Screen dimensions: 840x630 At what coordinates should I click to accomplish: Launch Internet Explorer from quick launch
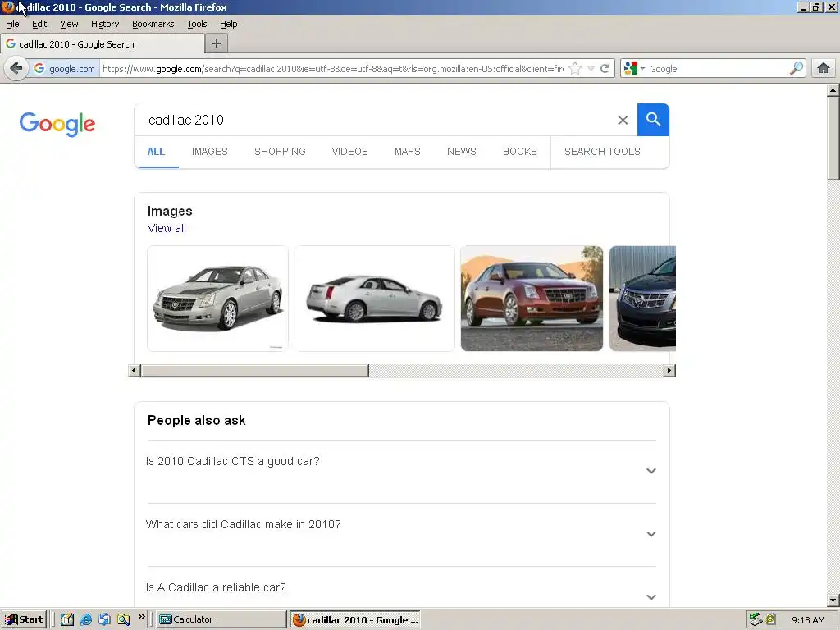tap(85, 619)
